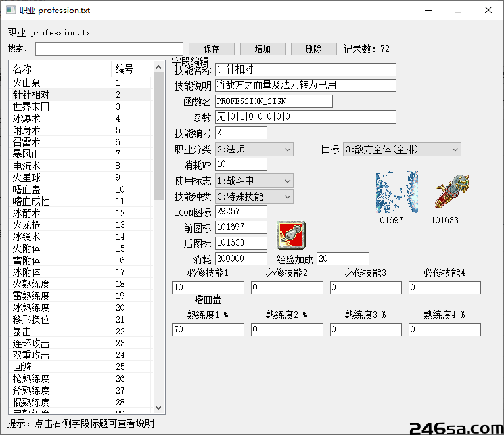Select the 101697 front icon thumbnail

pyautogui.click(x=397, y=192)
